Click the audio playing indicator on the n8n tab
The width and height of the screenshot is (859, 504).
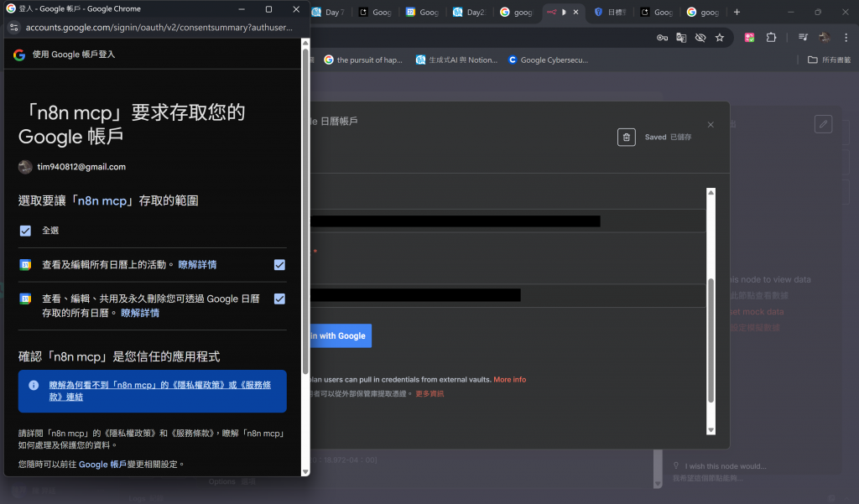click(564, 12)
